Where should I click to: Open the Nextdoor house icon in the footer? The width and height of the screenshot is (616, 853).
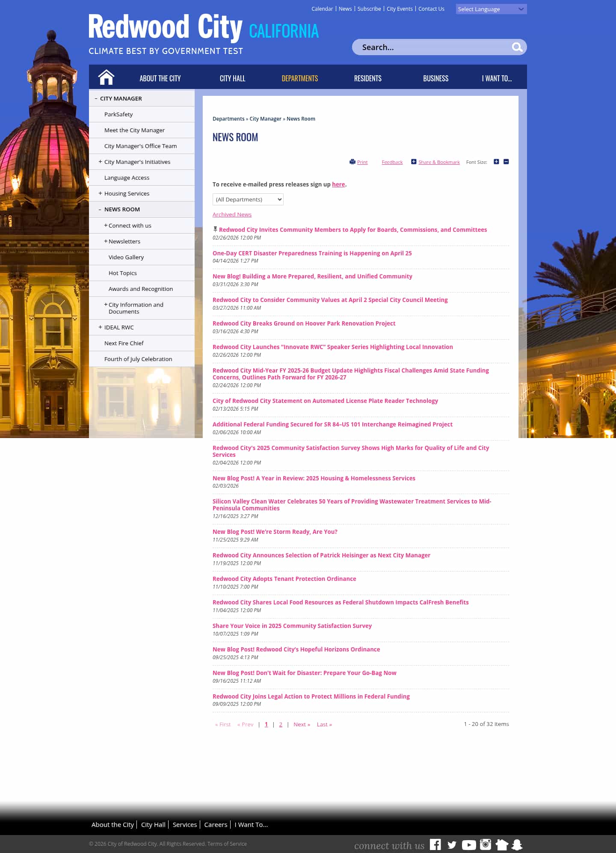click(502, 845)
